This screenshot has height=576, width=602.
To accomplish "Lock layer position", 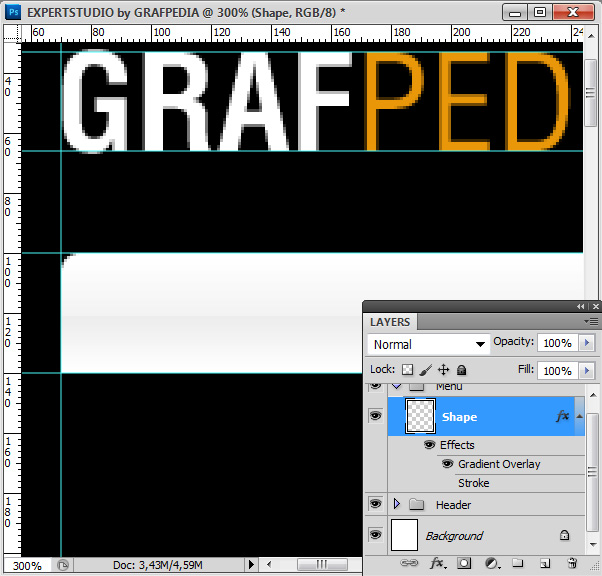I will coord(443,370).
